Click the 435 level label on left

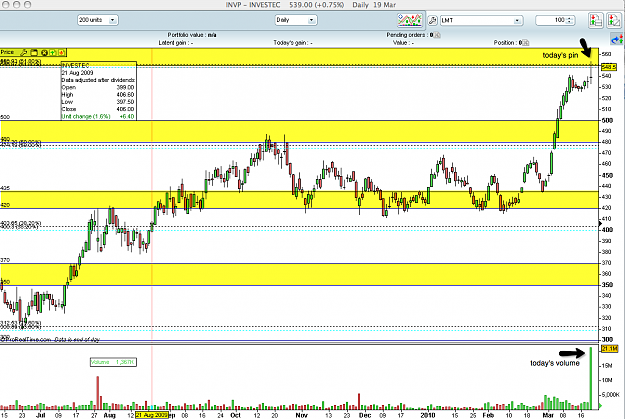pyautogui.click(x=5, y=188)
